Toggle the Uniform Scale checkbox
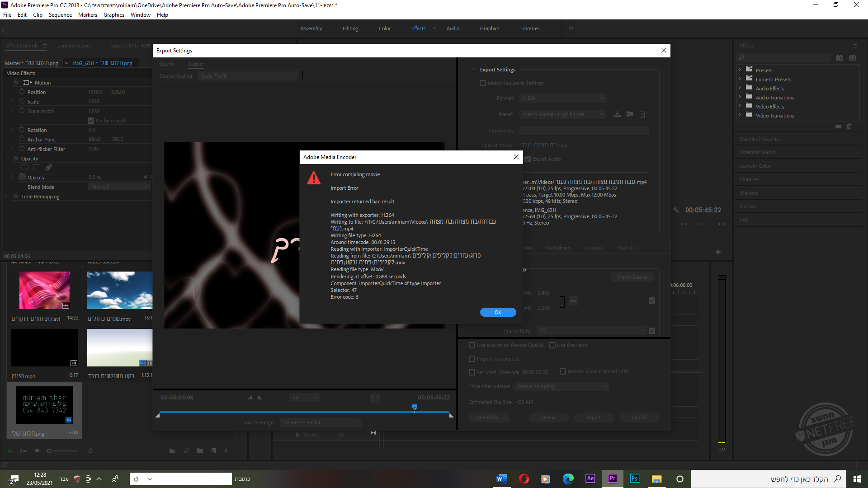Viewport: 868px width, 488px height. coord(91,121)
